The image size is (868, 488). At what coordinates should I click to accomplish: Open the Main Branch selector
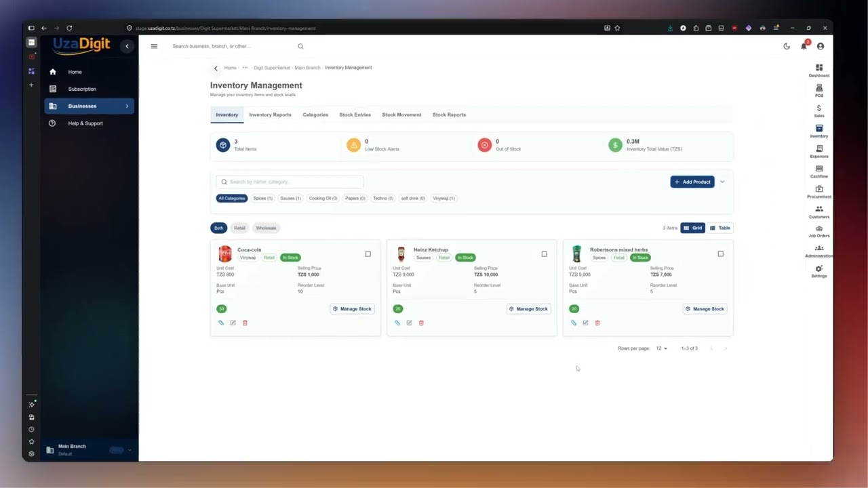[x=90, y=449]
